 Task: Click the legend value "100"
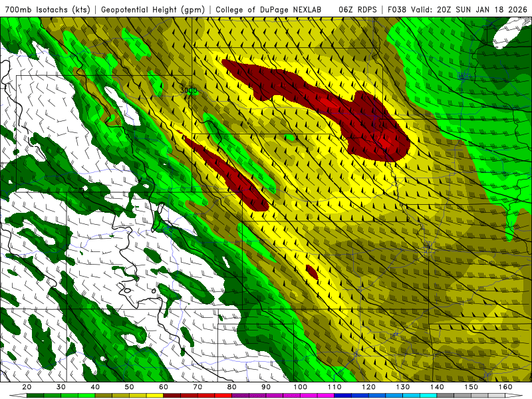point(301,387)
